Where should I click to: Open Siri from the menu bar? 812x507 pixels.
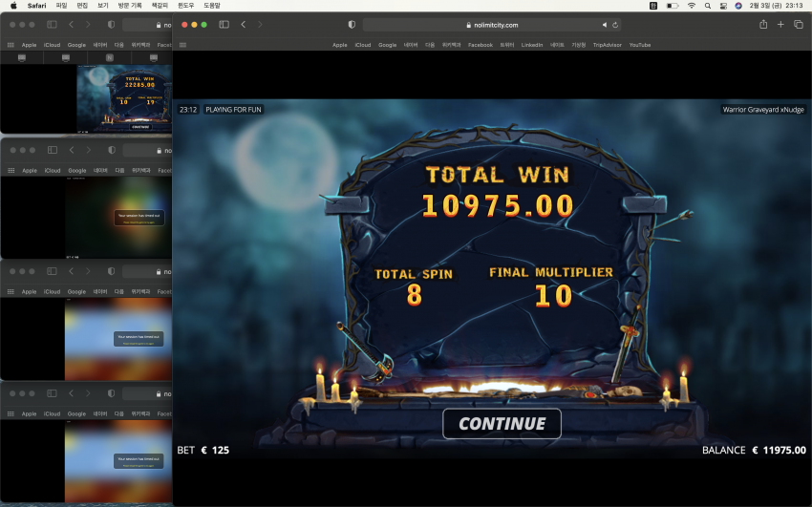738,5
